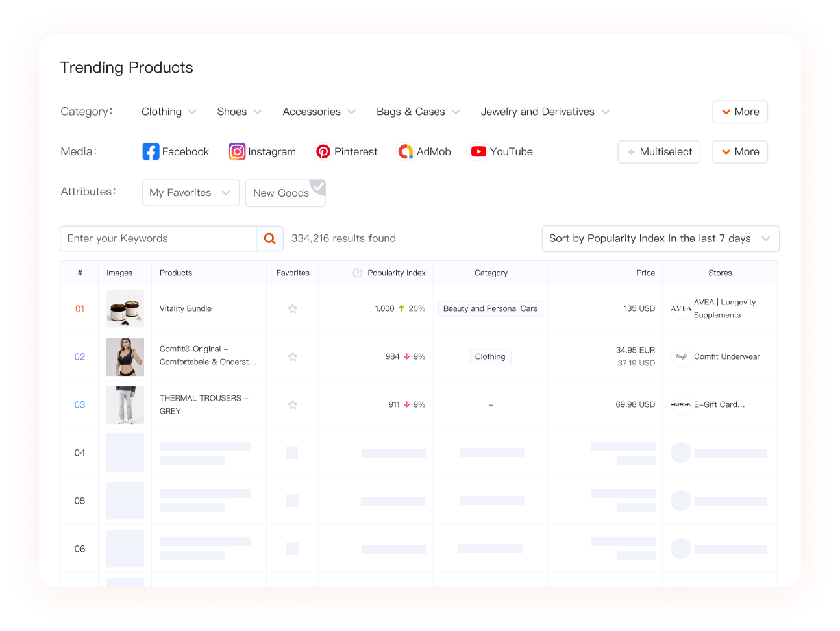Select the YouTube media icon
840x631 pixels.
[x=478, y=152]
